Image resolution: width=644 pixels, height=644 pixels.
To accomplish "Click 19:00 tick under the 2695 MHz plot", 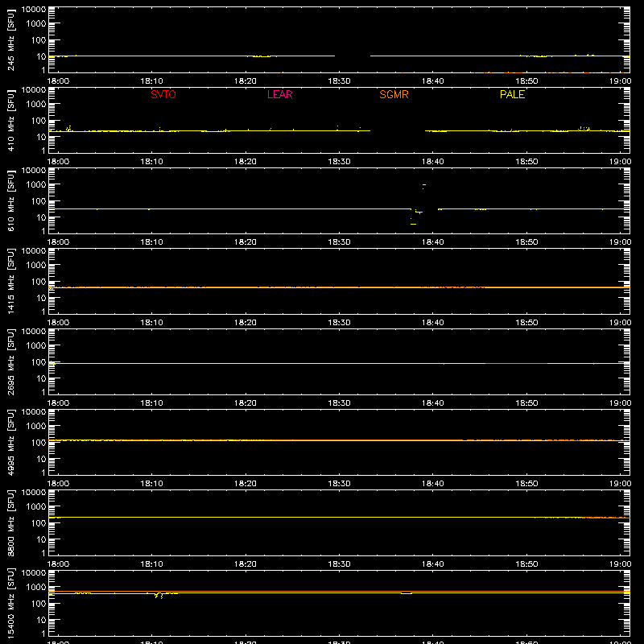I will pos(620,403).
